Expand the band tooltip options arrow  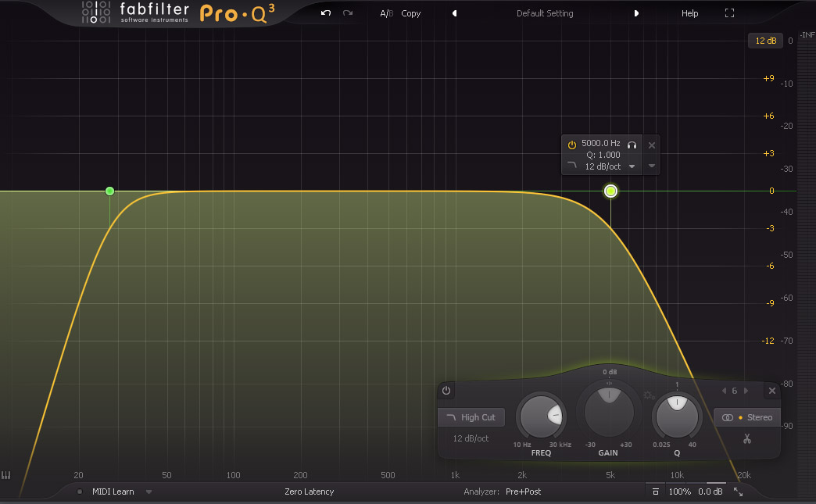click(652, 166)
